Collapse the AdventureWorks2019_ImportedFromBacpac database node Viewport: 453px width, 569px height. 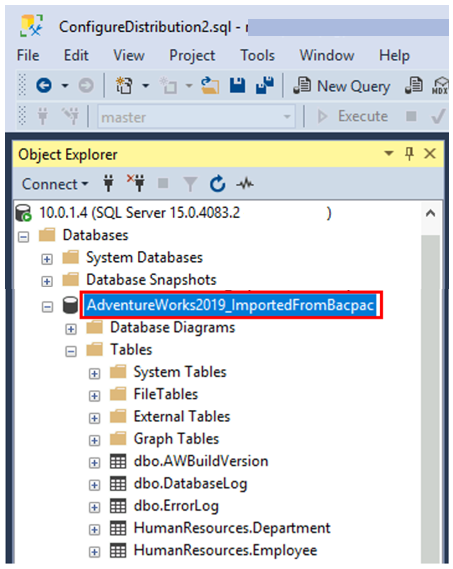tap(47, 307)
